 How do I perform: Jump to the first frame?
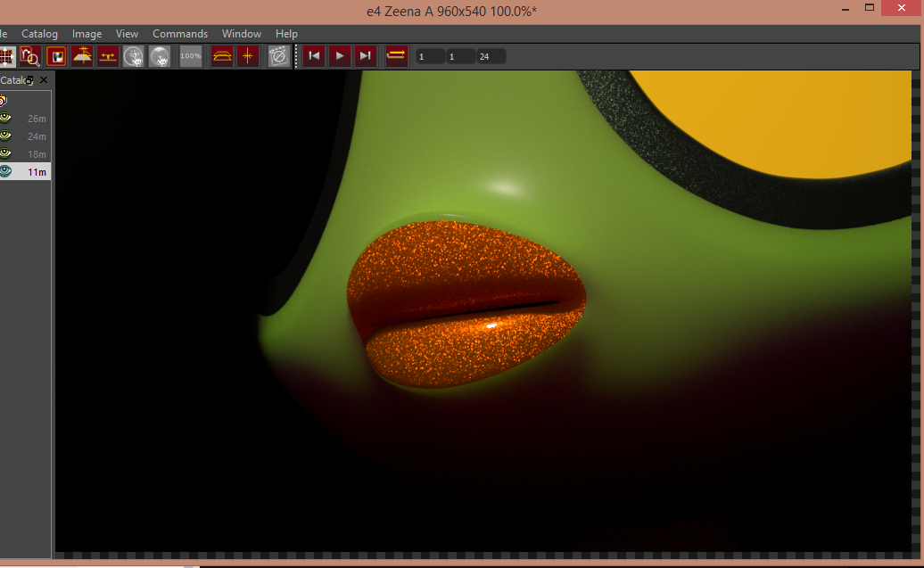(x=314, y=56)
